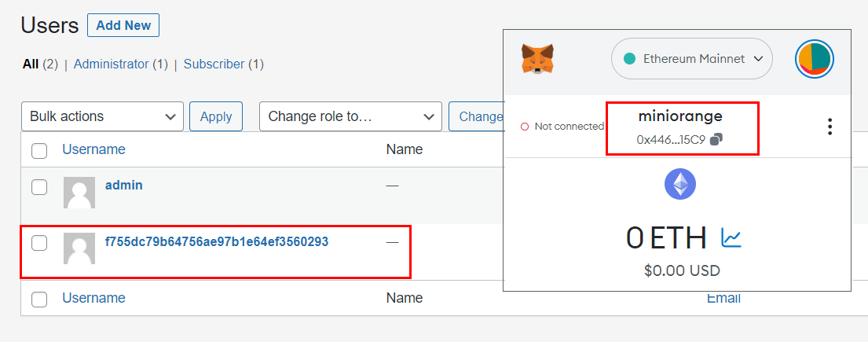Click the $0.00 USD value
The image size is (868, 342).
coord(682,271)
